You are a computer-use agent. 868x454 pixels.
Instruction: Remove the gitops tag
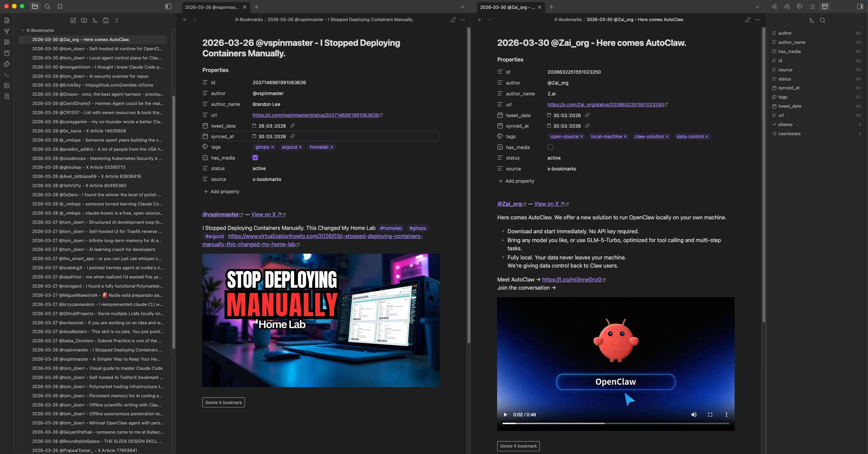(x=272, y=147)
